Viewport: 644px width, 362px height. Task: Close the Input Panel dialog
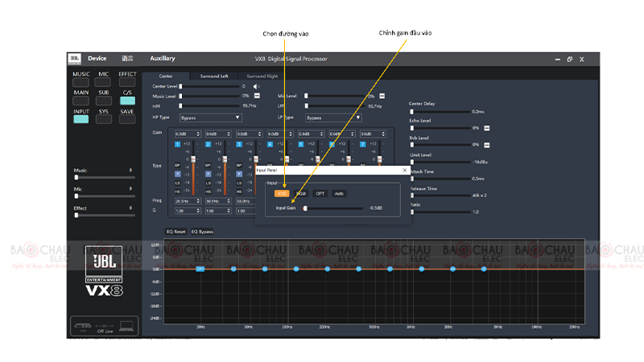(404, 171)
